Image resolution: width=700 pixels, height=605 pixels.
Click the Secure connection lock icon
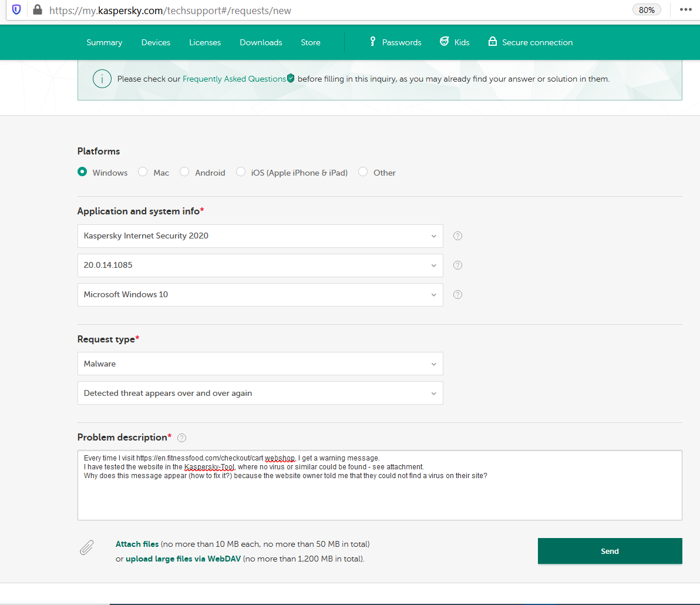tap(493, 42)
